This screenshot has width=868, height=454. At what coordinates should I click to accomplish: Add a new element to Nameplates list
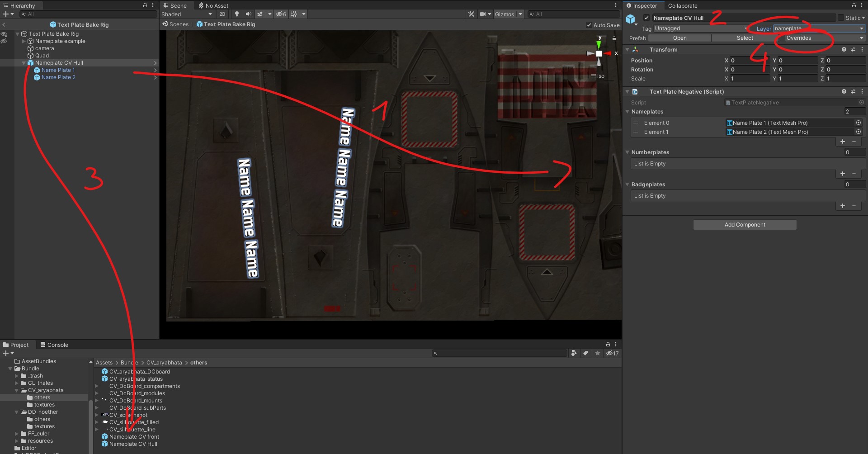[x=843, y=142]
